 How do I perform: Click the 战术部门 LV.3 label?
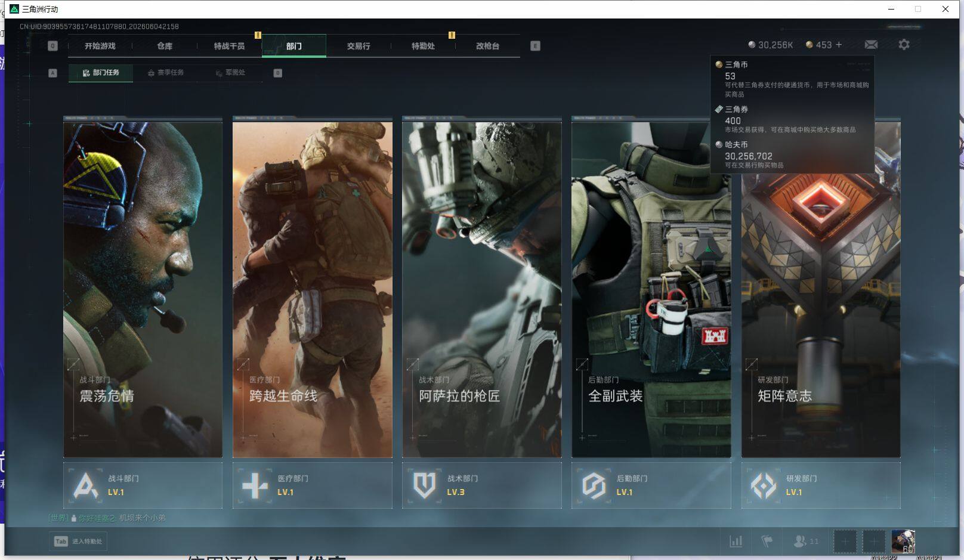456,493
